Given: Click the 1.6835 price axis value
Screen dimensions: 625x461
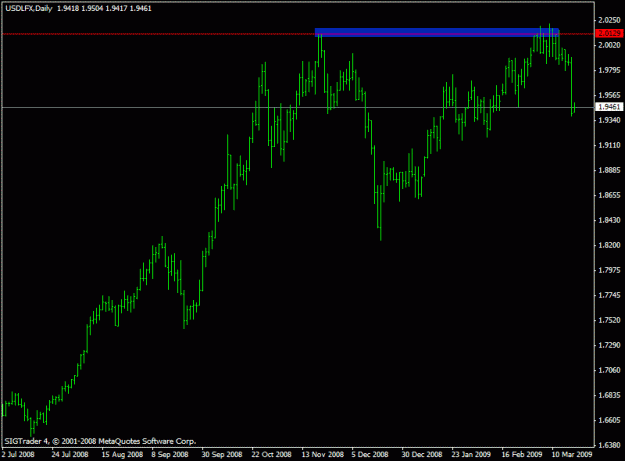Looking at the screenshot, I should pos(609,395).
